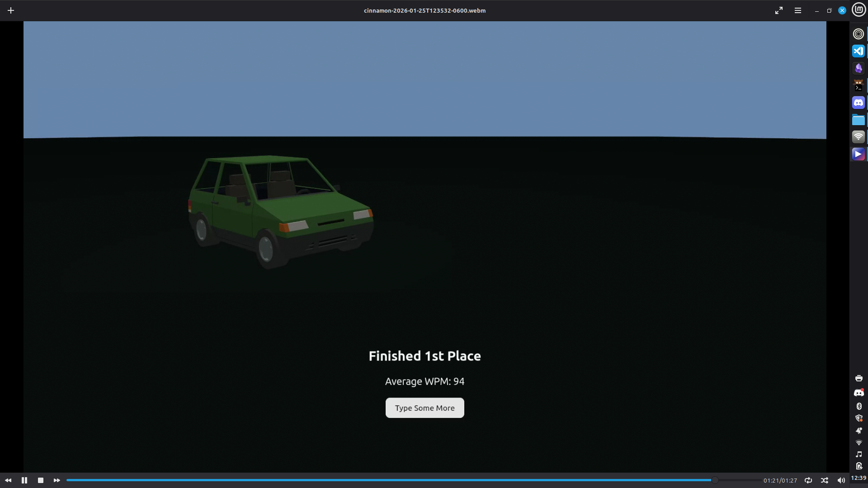Click the Bluetooth tray icon
The height and width of the screenshot is (488, 868).
(859, 406)
